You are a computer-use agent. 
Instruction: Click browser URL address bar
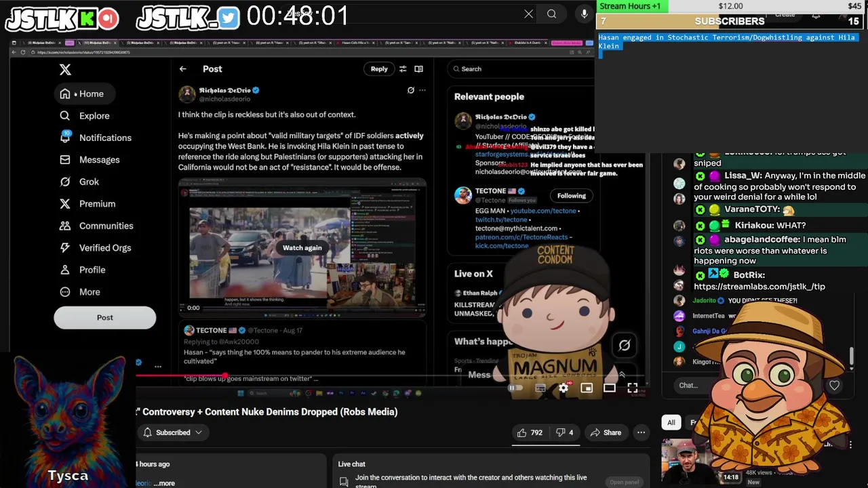tap(298, 52)
